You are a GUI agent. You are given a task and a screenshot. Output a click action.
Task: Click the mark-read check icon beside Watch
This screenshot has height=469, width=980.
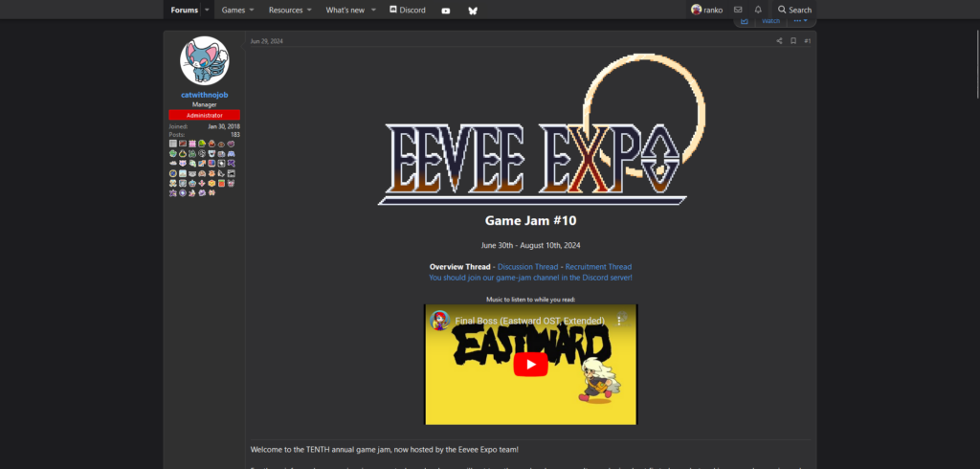click(x=745, y=21)
